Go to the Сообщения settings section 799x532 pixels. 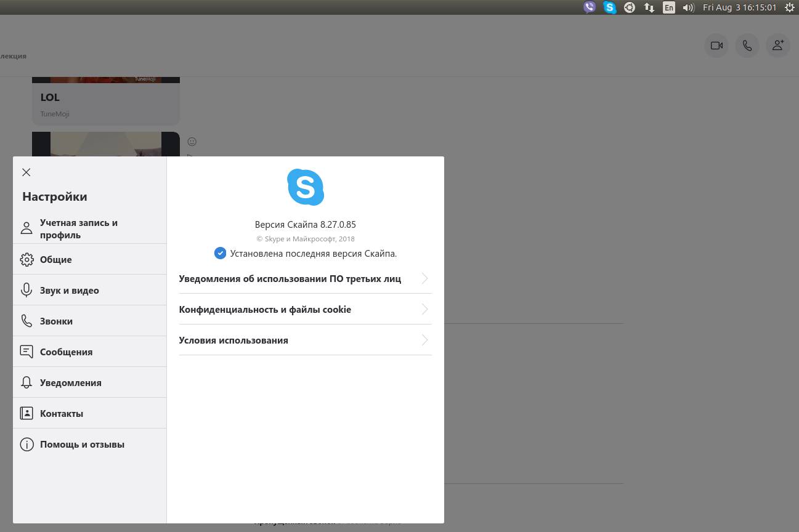tap(90, 352)
